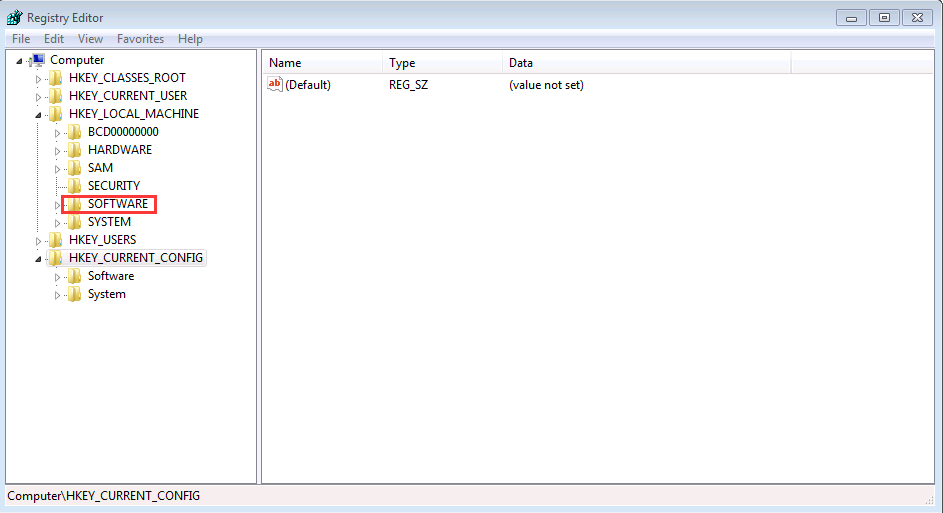Click the HKEY_CURRENT_USER folder icon
943x513 pixels.
(55, 96)
